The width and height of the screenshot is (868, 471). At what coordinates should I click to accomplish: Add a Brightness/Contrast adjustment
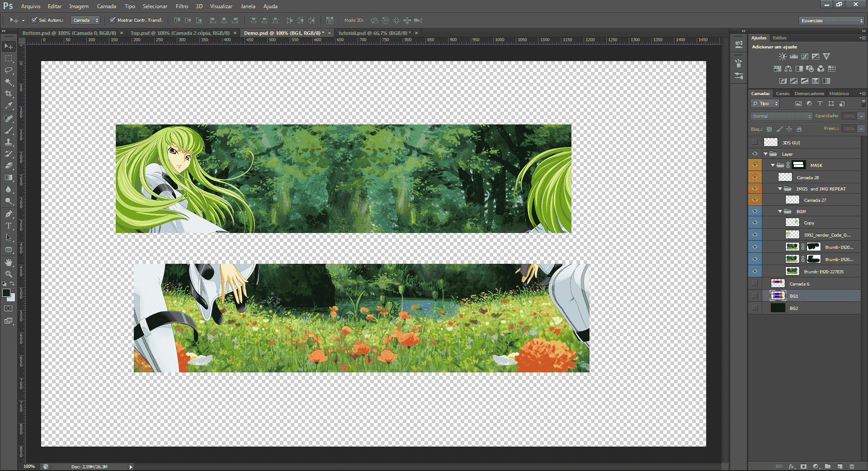point(783,57)
